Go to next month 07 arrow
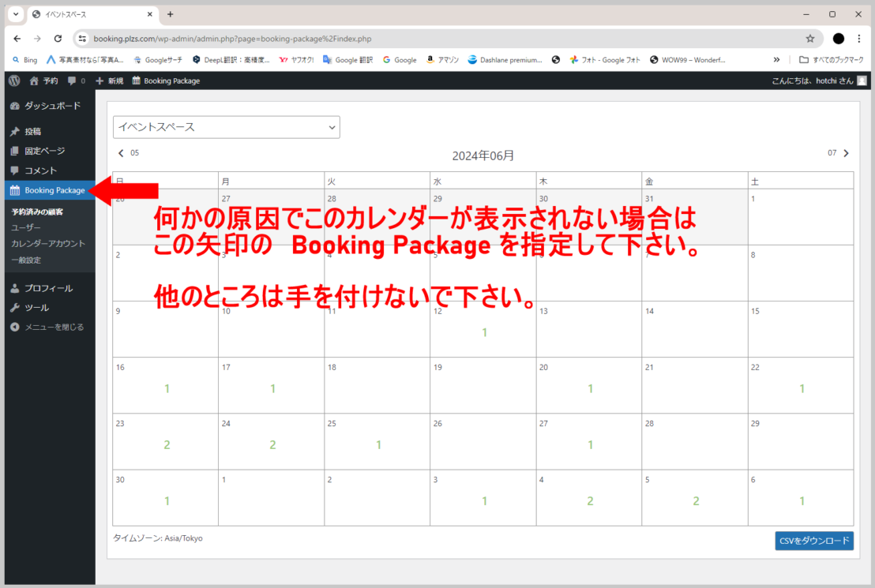This screenshot has width=875, height=588. pyautogui.click(x=846, y=153)
